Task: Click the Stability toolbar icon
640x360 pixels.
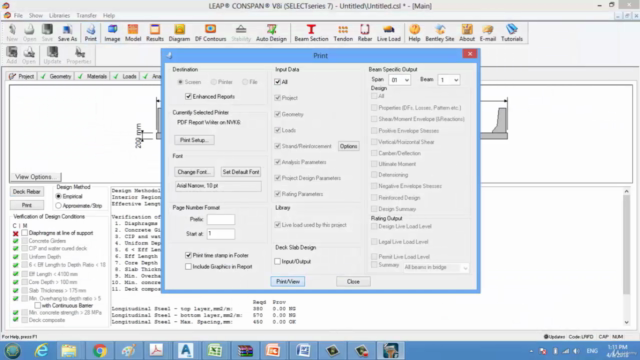Action: point(241,33)
